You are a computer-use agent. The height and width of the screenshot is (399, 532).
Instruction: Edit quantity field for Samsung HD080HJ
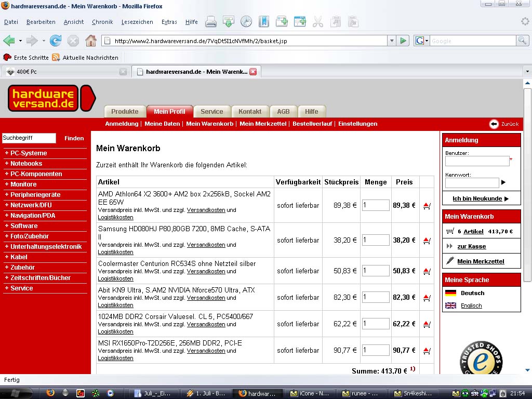376,240
